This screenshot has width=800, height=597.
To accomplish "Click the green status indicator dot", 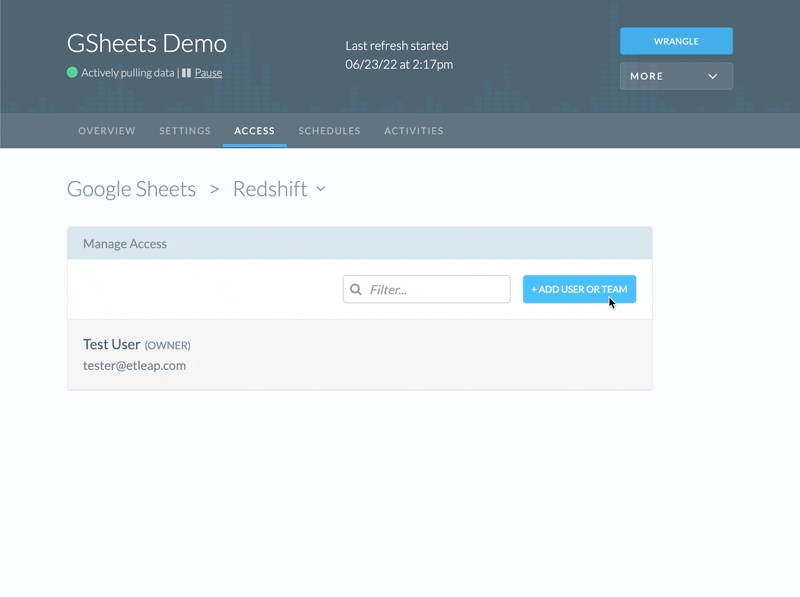I will tap(72, 73).
